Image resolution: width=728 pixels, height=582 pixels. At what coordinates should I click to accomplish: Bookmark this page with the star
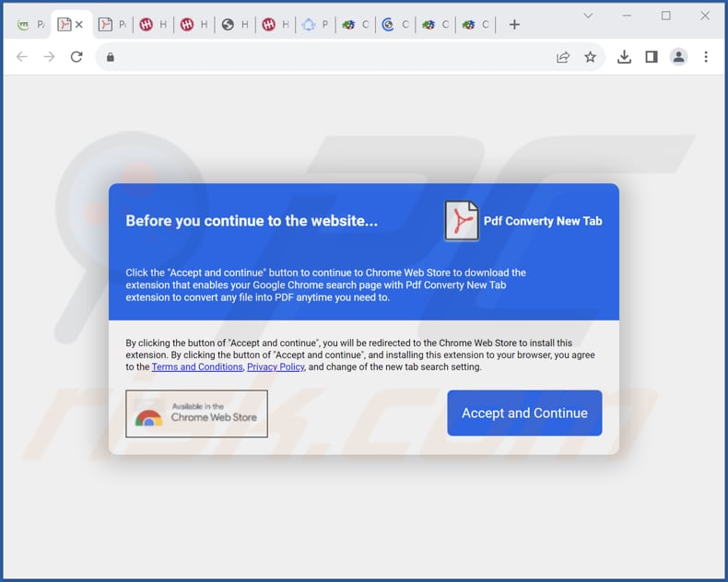[x=590, y=57]
